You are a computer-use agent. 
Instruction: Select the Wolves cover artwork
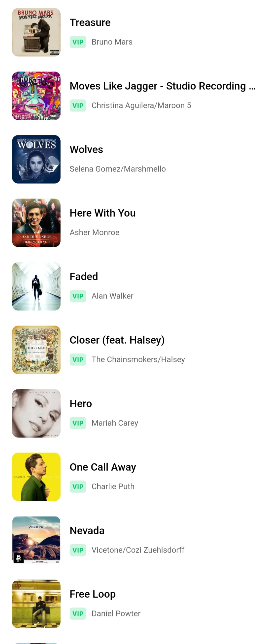point(36,159)
